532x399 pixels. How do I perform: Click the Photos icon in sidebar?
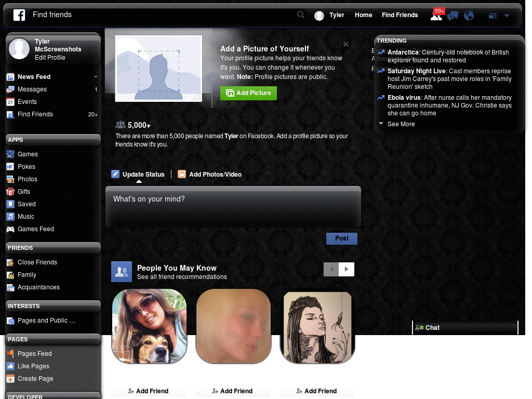click(x=10, y=179)
